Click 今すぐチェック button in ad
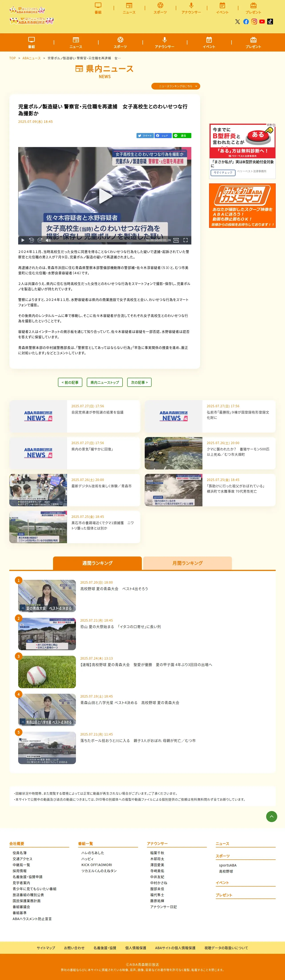The image size is (285, 980). [223, 173]
